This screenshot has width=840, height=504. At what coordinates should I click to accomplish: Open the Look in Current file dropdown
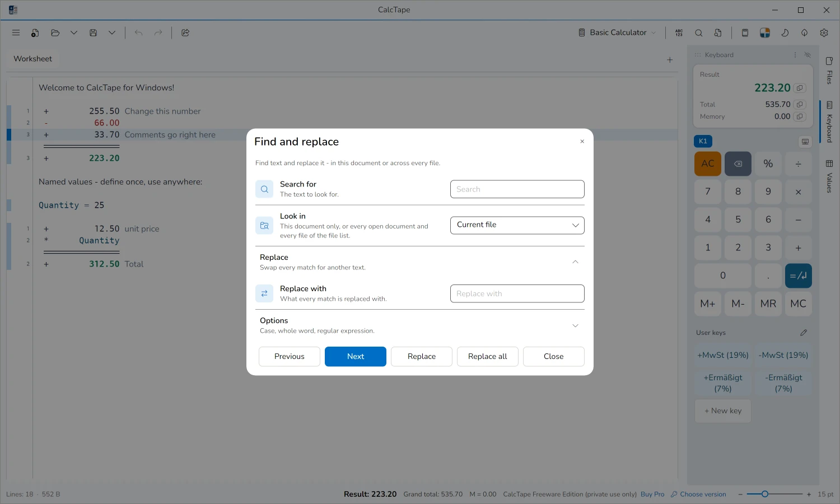(x=517, y=225)
